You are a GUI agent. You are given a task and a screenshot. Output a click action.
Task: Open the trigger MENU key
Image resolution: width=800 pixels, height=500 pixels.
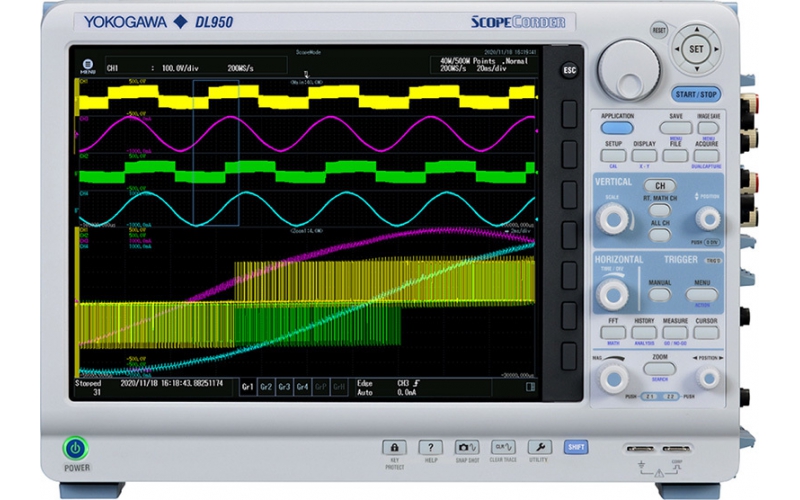(702, 294)
